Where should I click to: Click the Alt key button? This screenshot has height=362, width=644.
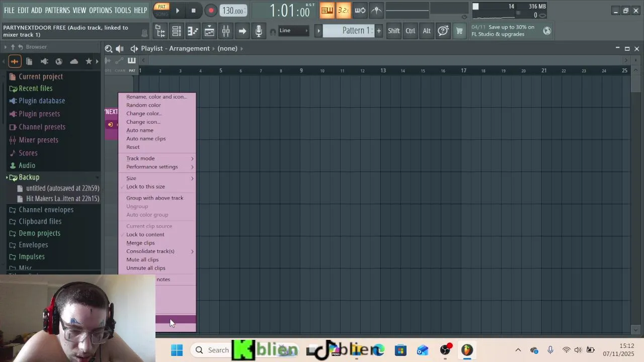427,31
